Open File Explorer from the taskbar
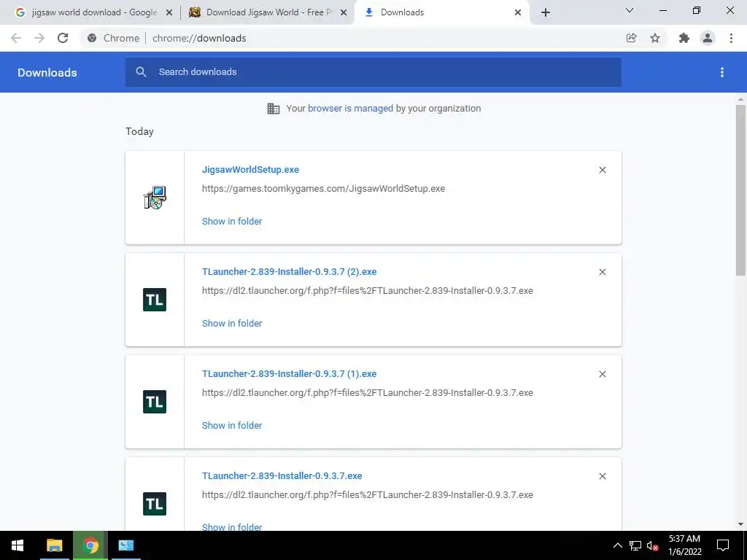Screen dimensions: 747x560 point(55,545)
